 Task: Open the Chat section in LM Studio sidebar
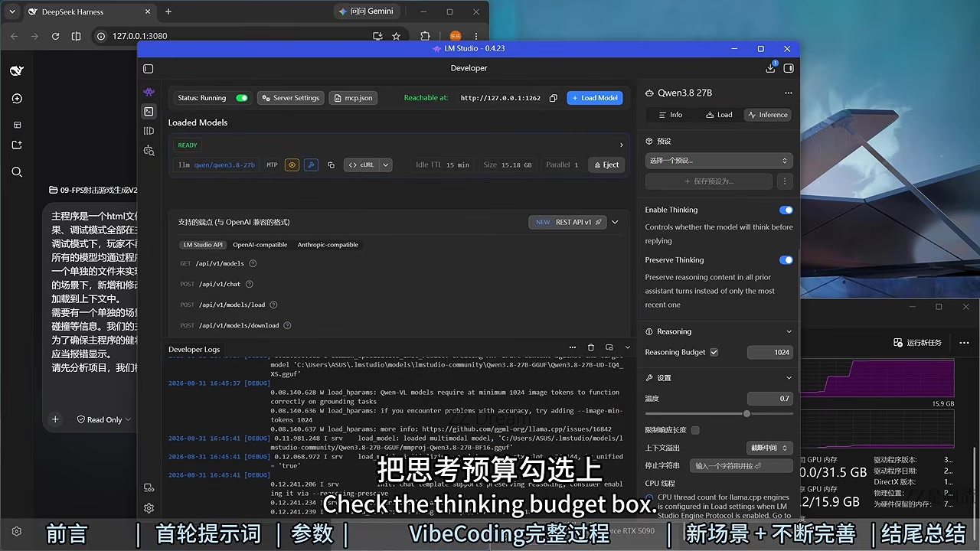tap(149, 93)
